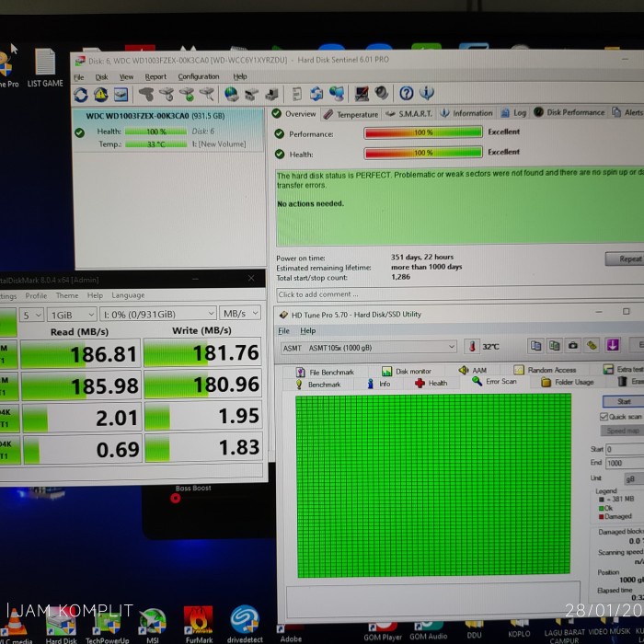Click the Start value field showing 0
This screenshot has width=644, height=644.
(625, 449)
